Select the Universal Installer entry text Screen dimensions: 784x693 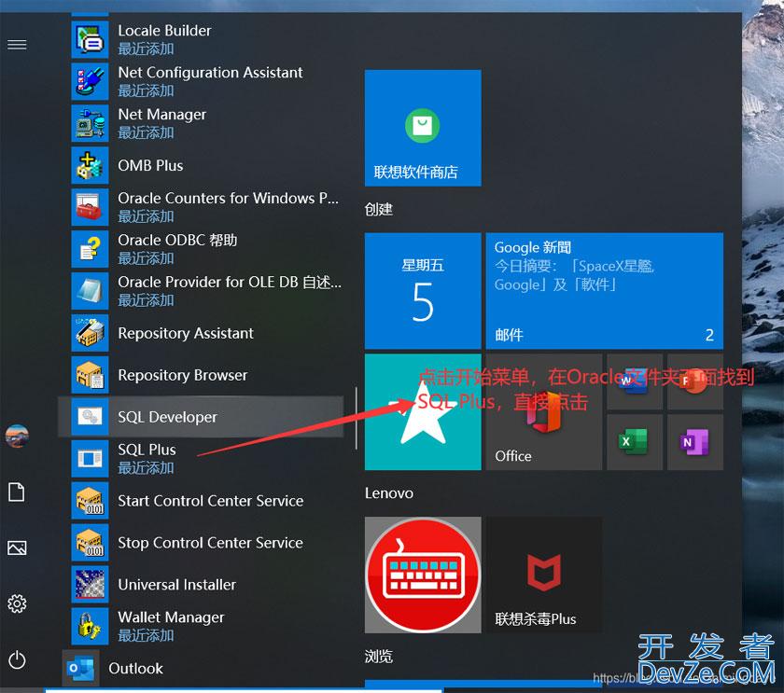pos(177,585)
